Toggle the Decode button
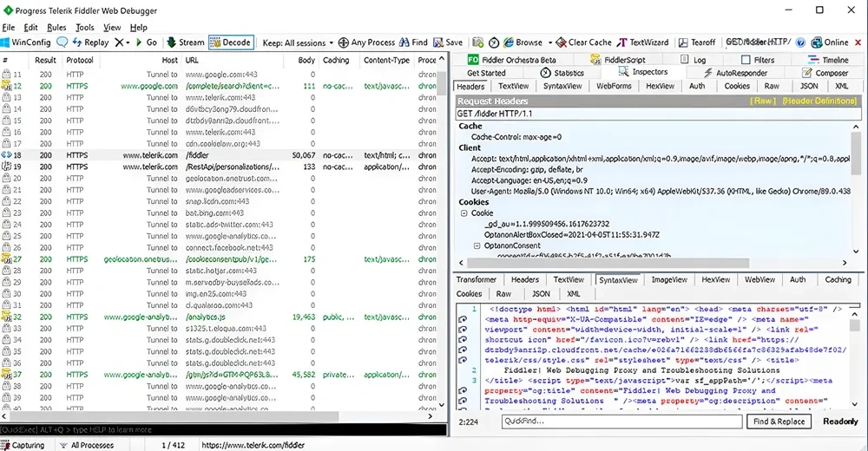 coord(232,42)
